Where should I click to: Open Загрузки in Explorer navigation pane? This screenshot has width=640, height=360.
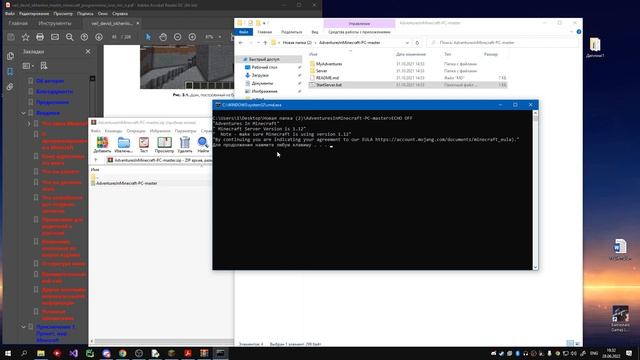(x=260, y=76)
